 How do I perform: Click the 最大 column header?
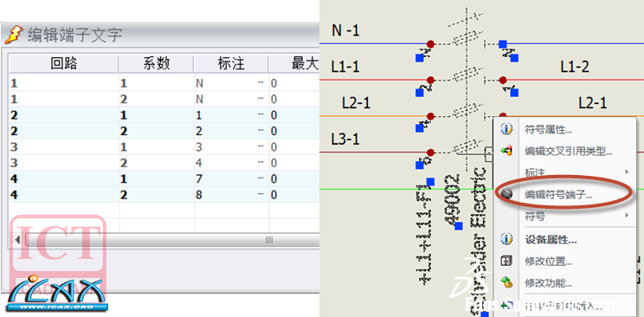click(x=294, y=64)
